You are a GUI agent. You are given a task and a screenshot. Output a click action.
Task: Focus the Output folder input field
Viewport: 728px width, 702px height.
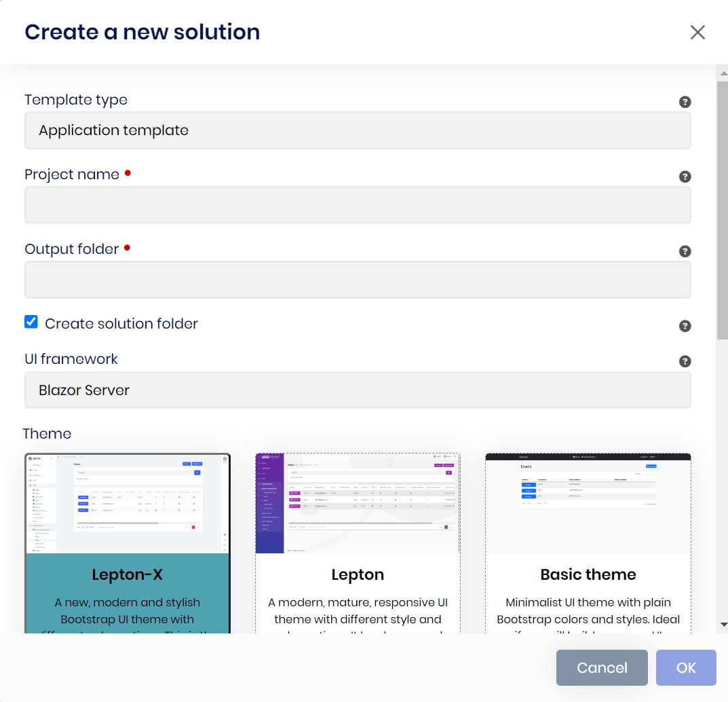point(358,280)
